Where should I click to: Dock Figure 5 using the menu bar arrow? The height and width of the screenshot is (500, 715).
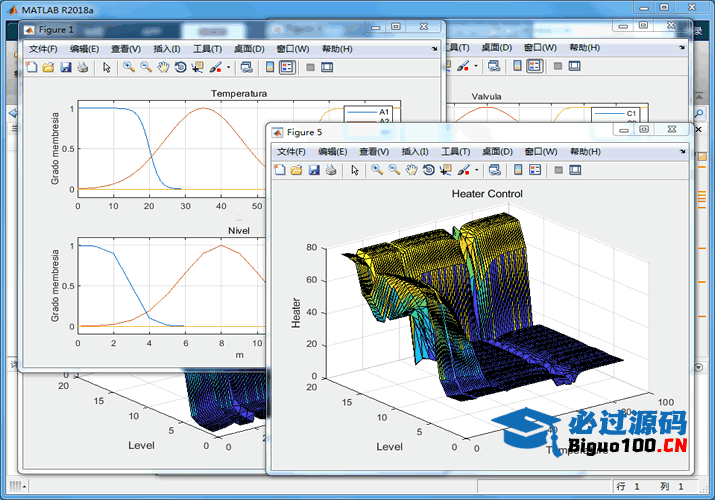pos(682,151)
